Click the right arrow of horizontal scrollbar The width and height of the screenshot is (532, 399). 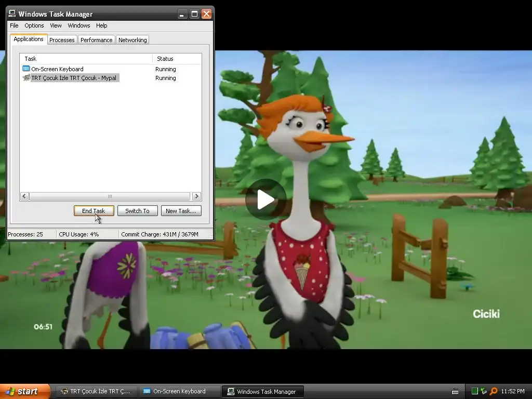click(197, 196)
